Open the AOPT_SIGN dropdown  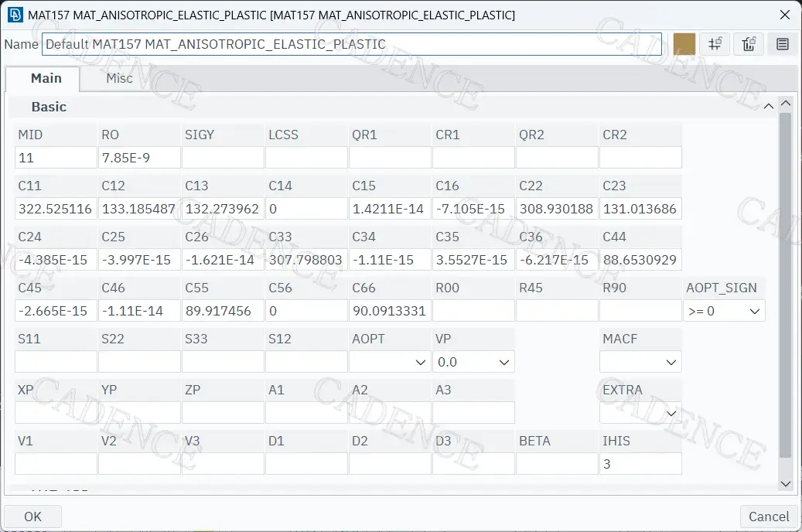point(724,311)
